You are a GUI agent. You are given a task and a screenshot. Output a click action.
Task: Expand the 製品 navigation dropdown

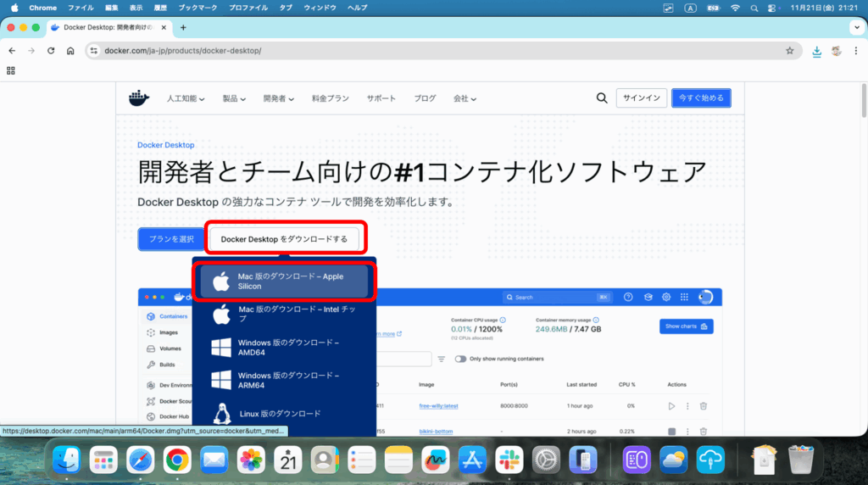click(234, 98)
